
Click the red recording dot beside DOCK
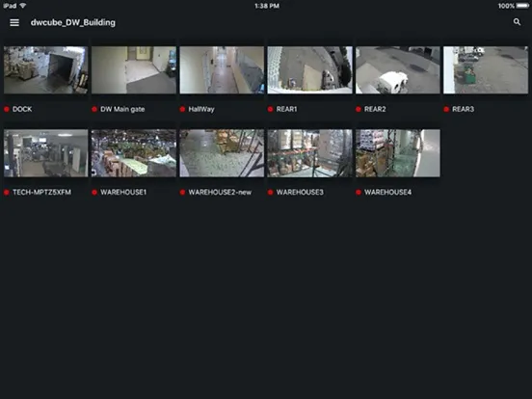tap(7, 109)
